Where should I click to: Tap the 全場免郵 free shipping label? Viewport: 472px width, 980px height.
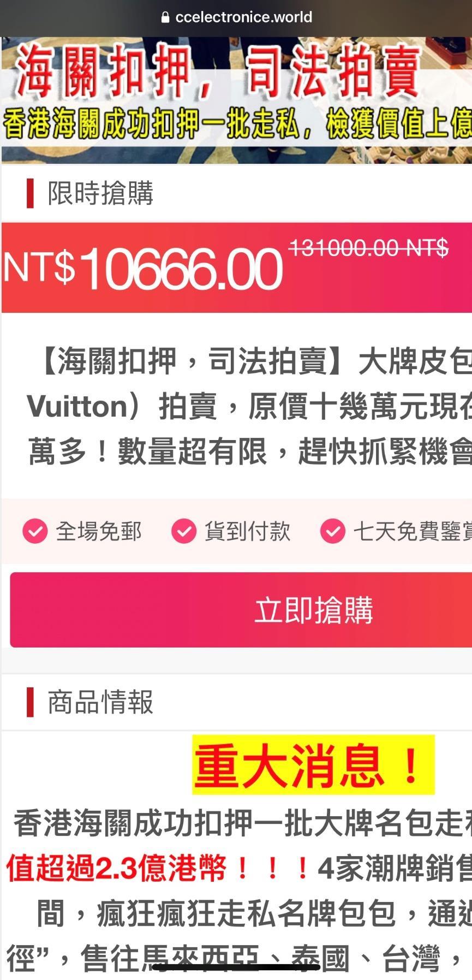(x=99, y=531)
